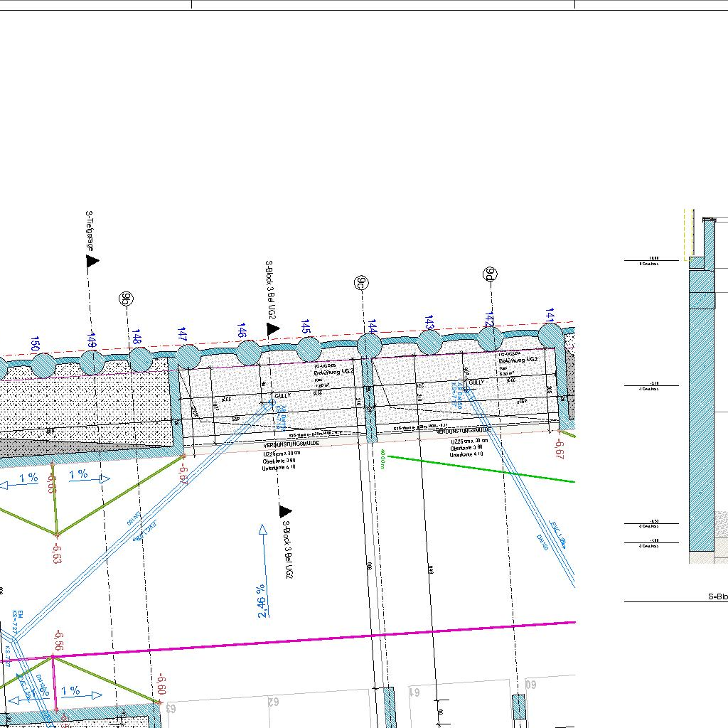Click the 2,46 % slope arrow
This screenshot has height=728, width=728.
point(263,569)
